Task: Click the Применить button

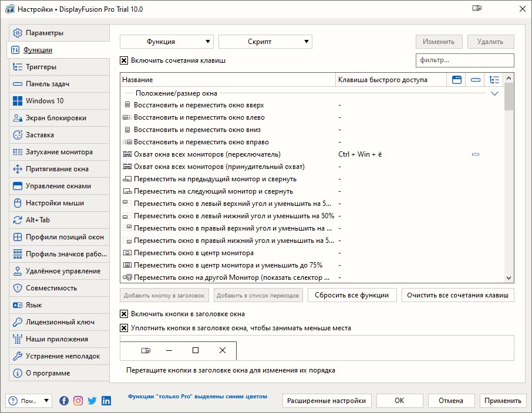Action: point(503,401)
